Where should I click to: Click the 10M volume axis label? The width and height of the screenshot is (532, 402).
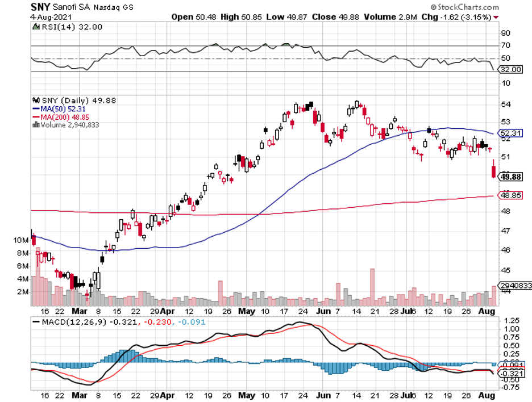click(21, 240)
